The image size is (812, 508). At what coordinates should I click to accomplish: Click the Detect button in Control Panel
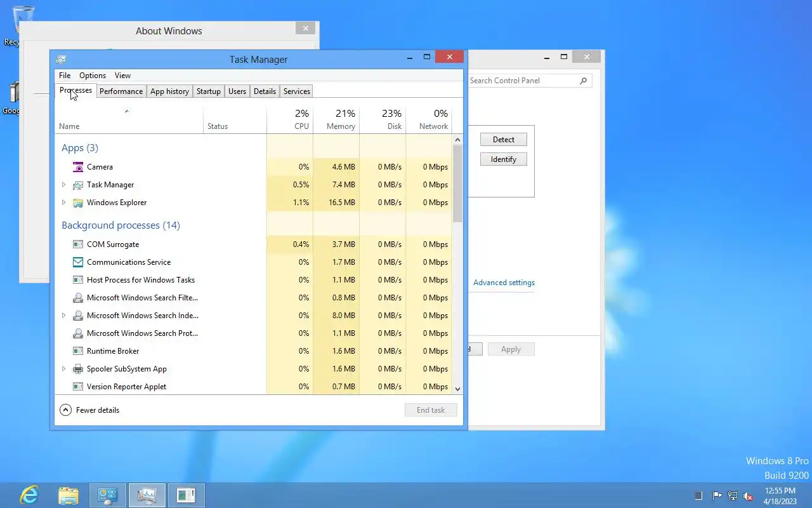504,140
